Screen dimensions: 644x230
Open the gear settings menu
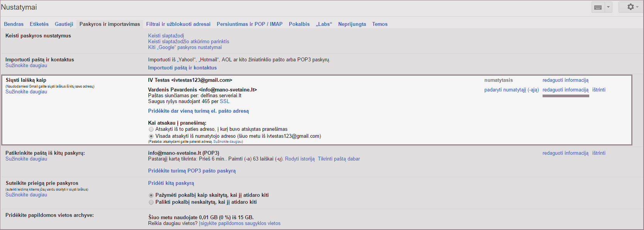pyautogui.click(x=631, y=7)
